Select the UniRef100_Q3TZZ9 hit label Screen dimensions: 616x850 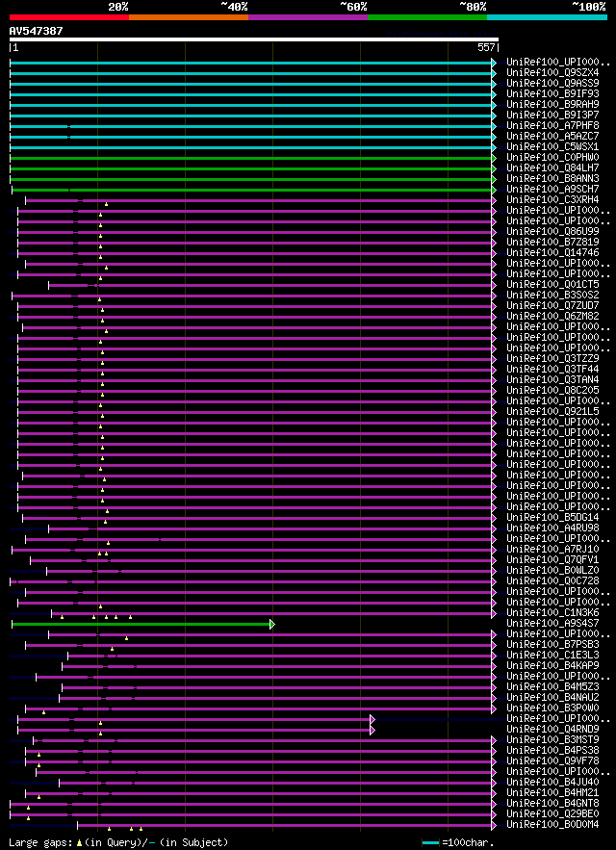click(552, 359)
